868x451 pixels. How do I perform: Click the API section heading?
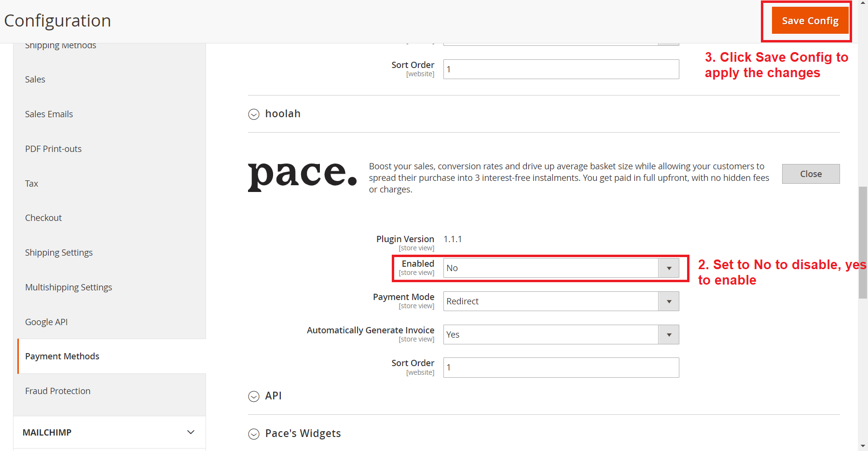pos(273,396)
